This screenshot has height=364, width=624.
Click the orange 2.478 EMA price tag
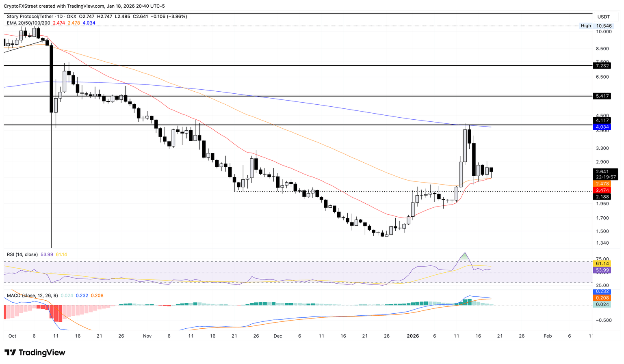click(602, 184)
